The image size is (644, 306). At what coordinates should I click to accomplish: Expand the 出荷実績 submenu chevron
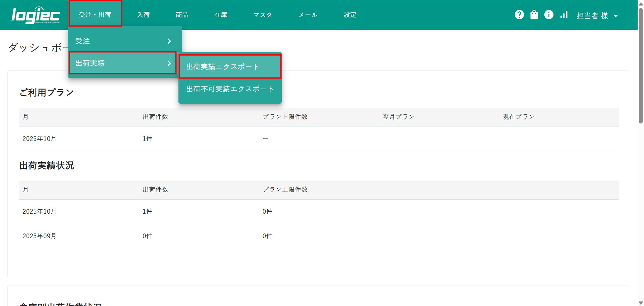click(169, 63)
